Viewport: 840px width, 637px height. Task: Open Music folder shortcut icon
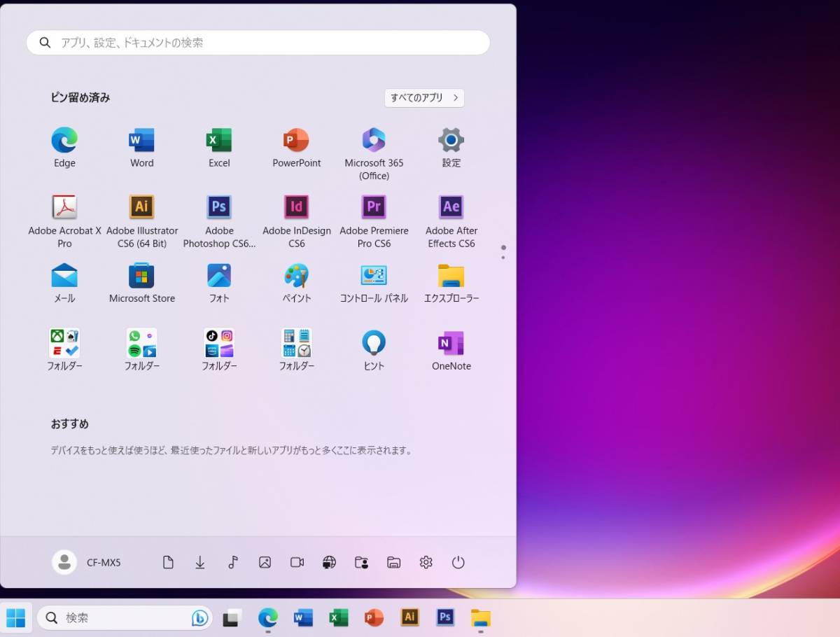click(x=233, y=562)
